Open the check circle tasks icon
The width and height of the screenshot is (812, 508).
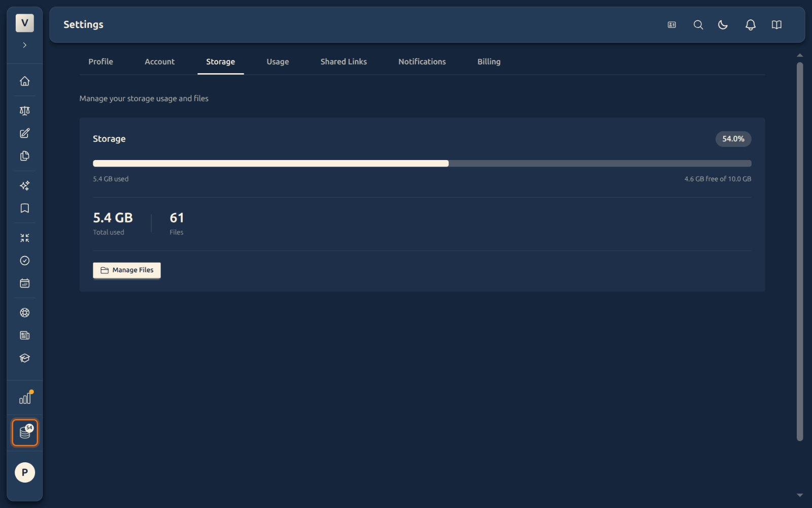(24, 261)
